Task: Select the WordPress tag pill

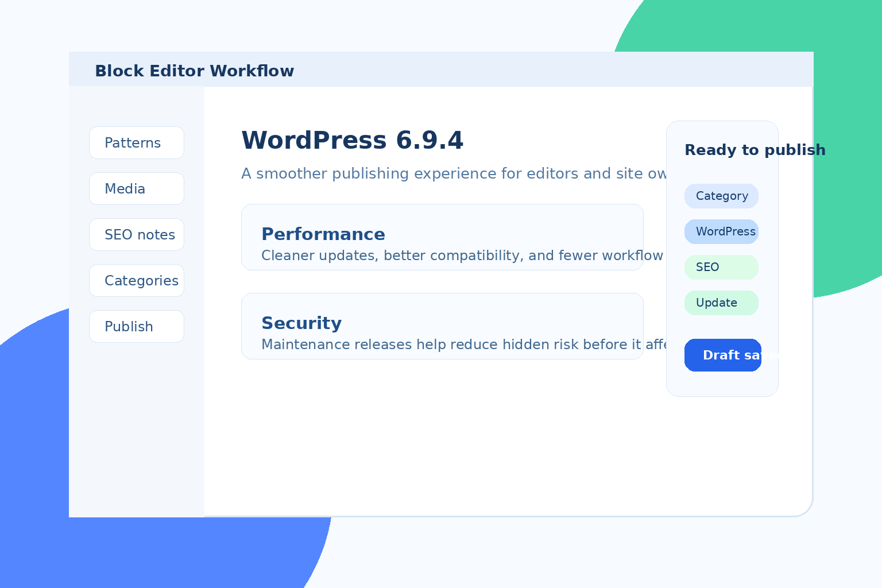Action: tap(721, 231)
